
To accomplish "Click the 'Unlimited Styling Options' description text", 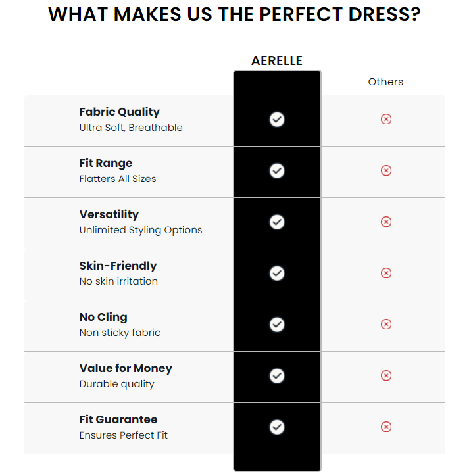I will (x=141, y=230).
